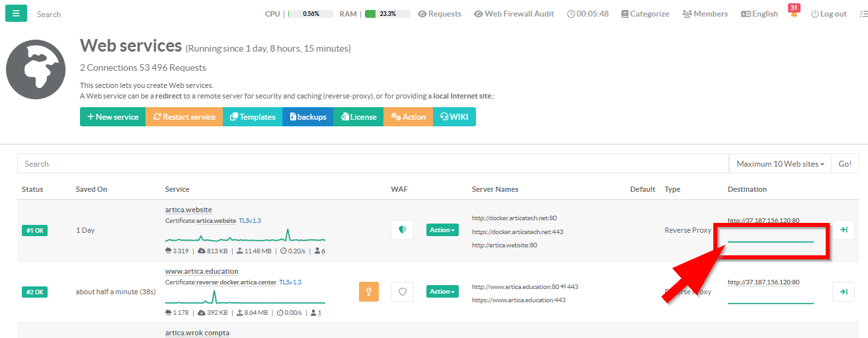Click the orange trophy icon in second row
The image size is (868, 338).
pos(369,292)
